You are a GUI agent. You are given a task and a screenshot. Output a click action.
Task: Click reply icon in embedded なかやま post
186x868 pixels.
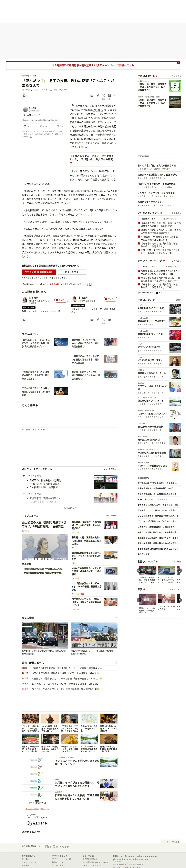pyautogui.click(x=25, y=126)
